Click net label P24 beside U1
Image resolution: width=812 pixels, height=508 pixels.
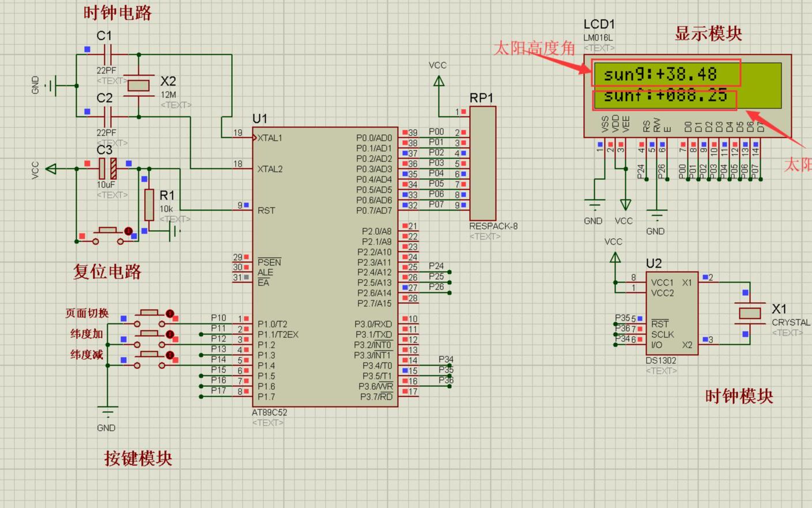[436, 266]
